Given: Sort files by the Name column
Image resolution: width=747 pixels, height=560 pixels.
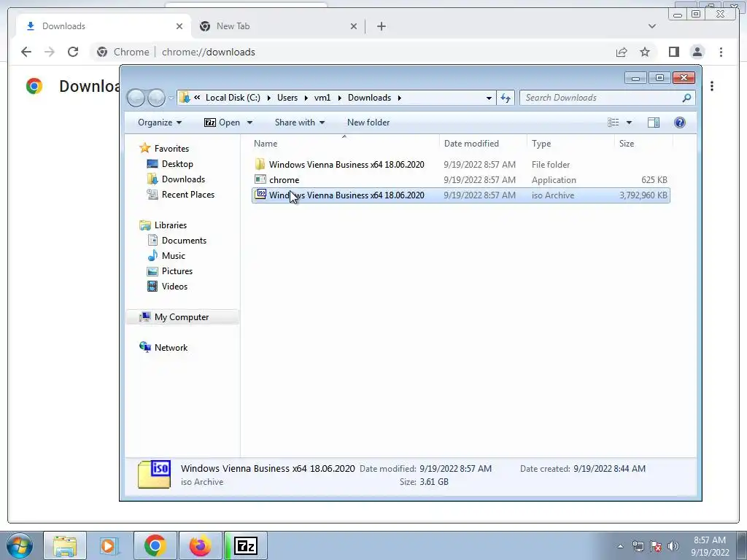Looking at the screenshot, I should coord(345,144).
